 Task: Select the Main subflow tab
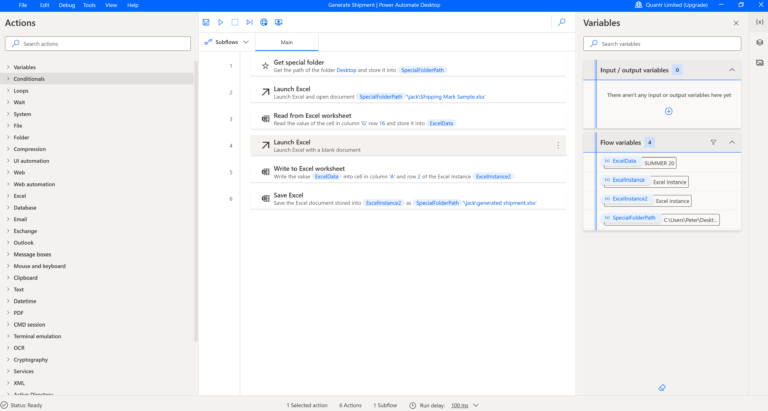click(x=287, y=42)
